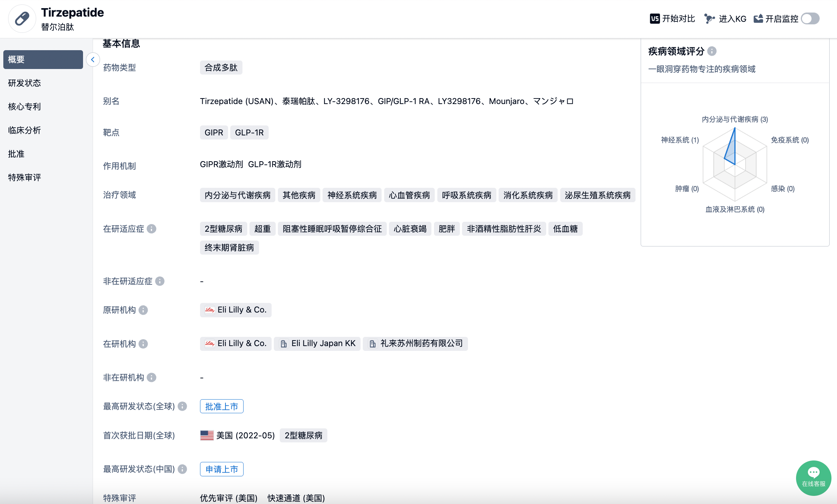Click the Lilly logo in 原研机构 row
This screenshot has height=504, width=837.
pyautogui.click(x=210, y=310)
